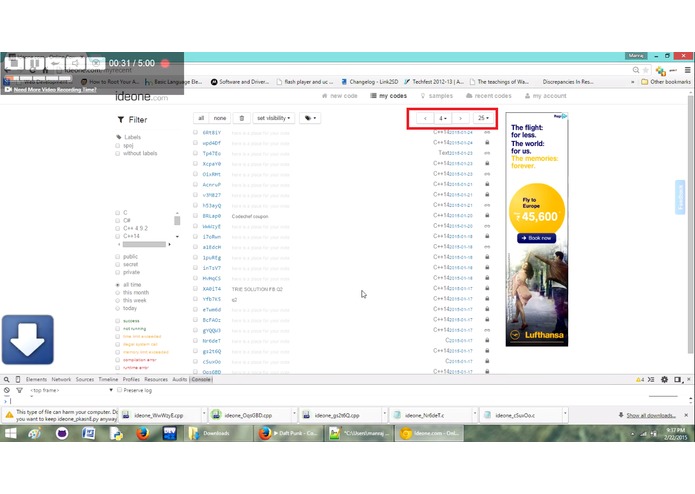Click the zoom magnifier in the address bar

[x=636, y=70]
